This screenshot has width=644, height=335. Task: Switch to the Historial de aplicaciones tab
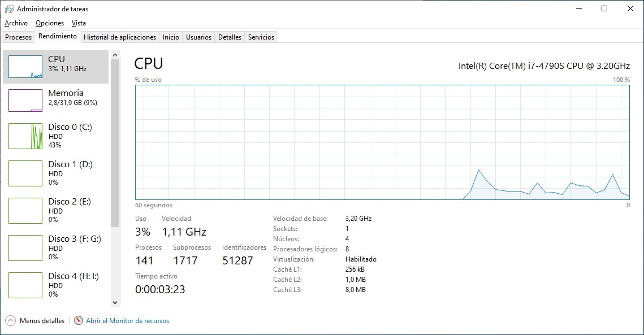(x=120, y=37)
